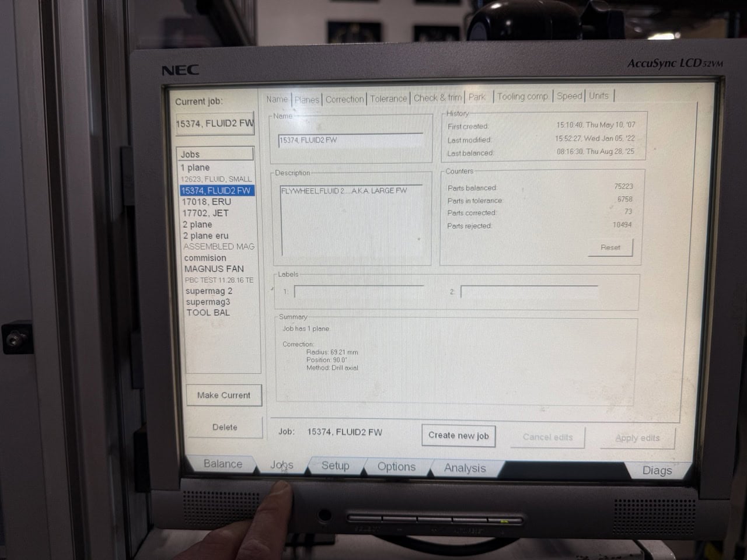Go to the Analysis tab

pos(465,468)
